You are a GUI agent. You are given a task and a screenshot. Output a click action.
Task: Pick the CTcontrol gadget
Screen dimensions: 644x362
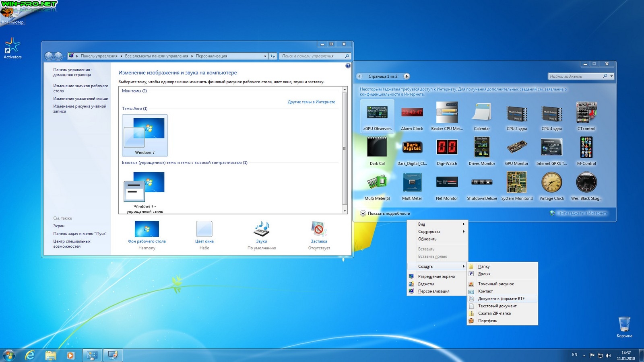point(586,116)
